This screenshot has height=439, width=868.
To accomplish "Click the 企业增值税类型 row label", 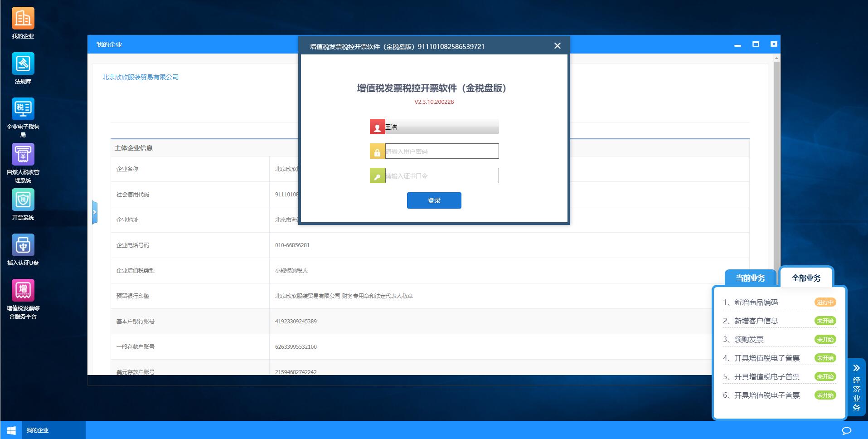I will coord(135,270).
